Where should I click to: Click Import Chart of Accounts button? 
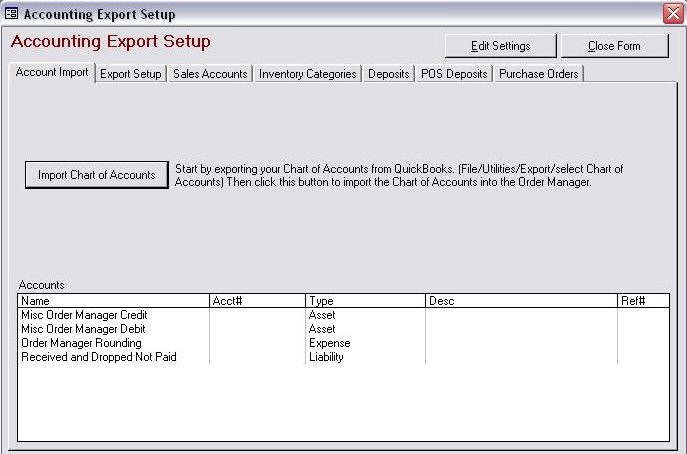[x=96, y=175]
